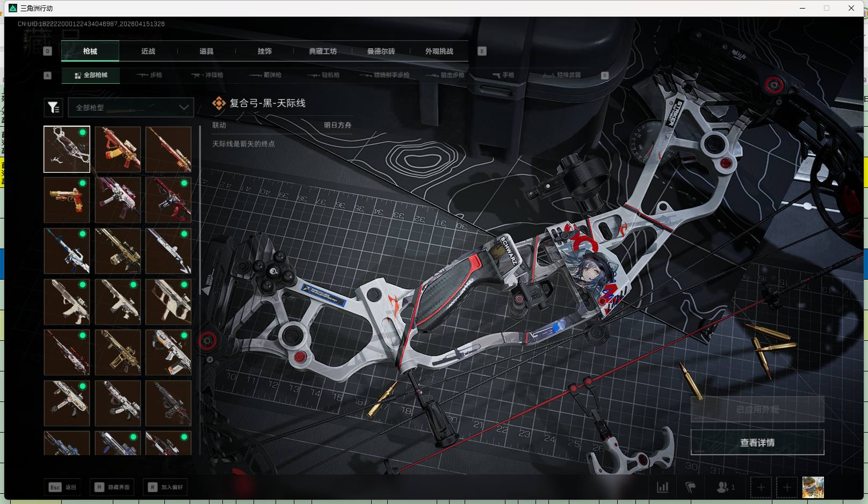Open the 挂饰 tab
868x504 pixels.
coord(265,51)
